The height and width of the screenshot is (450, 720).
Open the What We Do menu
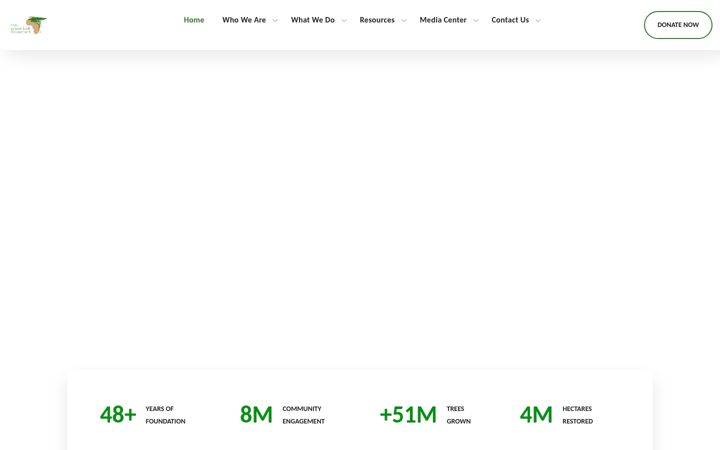(x=313, y=20)
